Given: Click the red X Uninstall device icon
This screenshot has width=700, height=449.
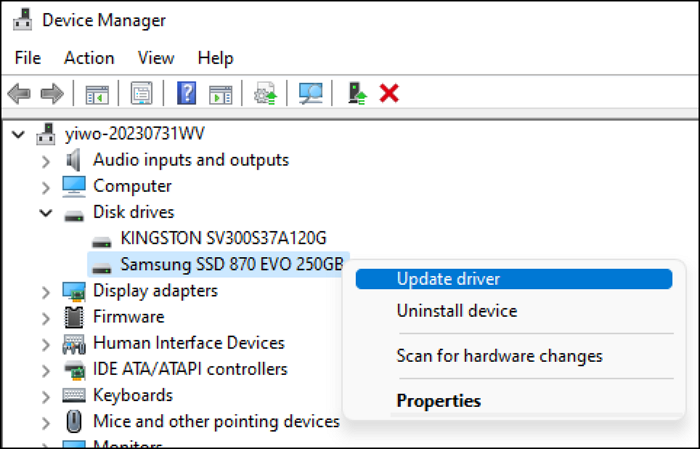Looking at the screenshot, I should [390, 94].
